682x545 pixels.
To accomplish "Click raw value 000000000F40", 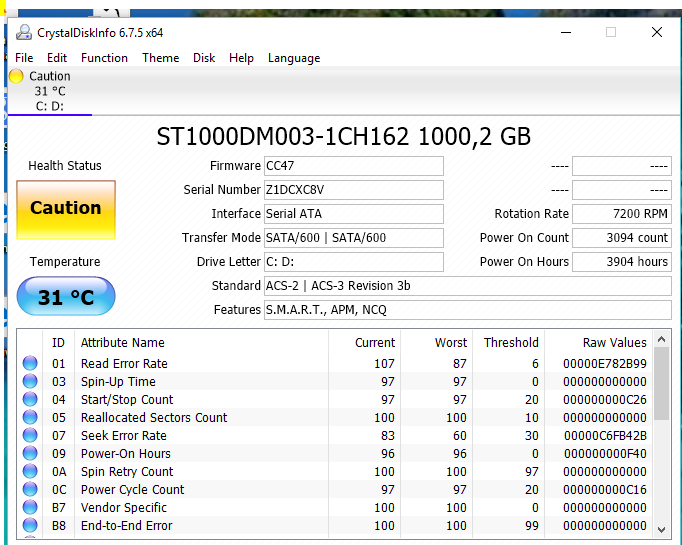I will click(605, 453).
